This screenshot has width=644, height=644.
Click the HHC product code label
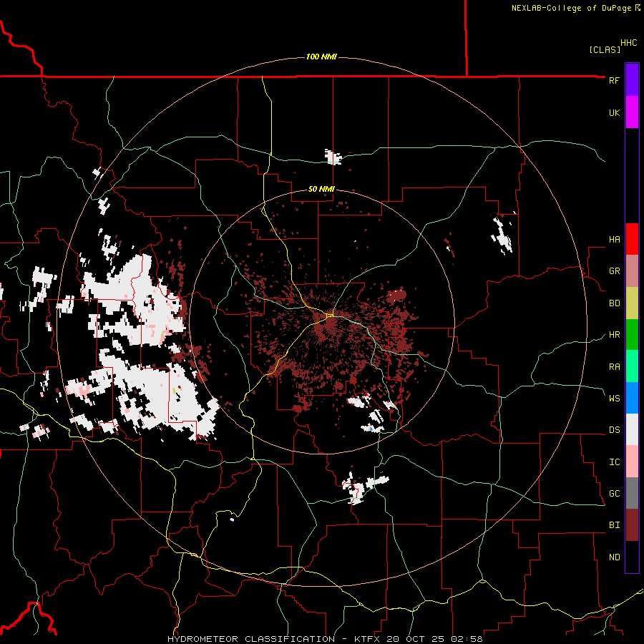tap(628, 42)
